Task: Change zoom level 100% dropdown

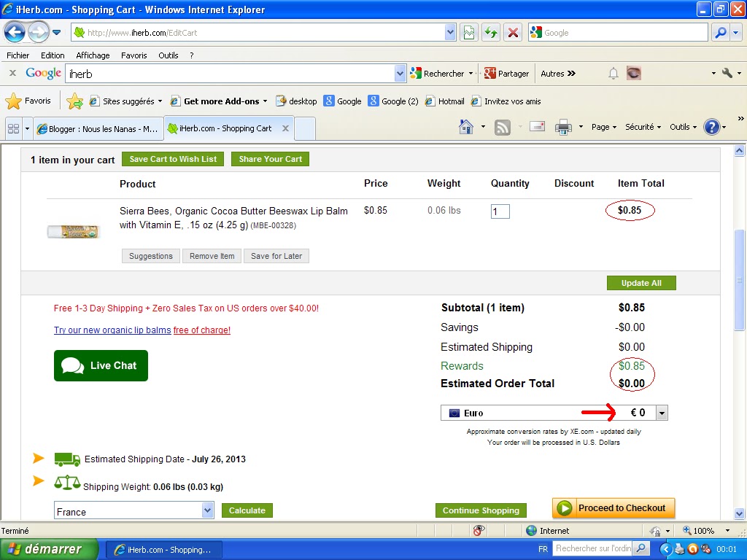Action: click(x=727, y=531)
